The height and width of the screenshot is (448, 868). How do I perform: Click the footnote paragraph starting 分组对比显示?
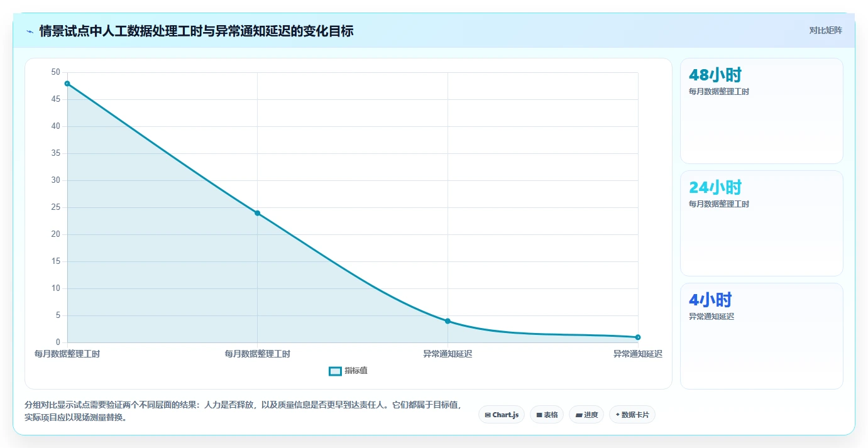click(244, 412)
